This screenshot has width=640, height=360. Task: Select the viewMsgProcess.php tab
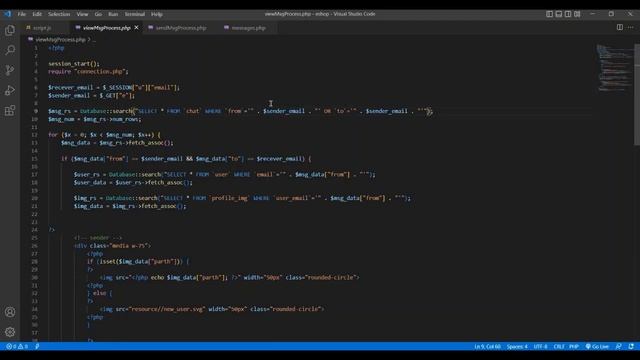[x=107, y=28]
